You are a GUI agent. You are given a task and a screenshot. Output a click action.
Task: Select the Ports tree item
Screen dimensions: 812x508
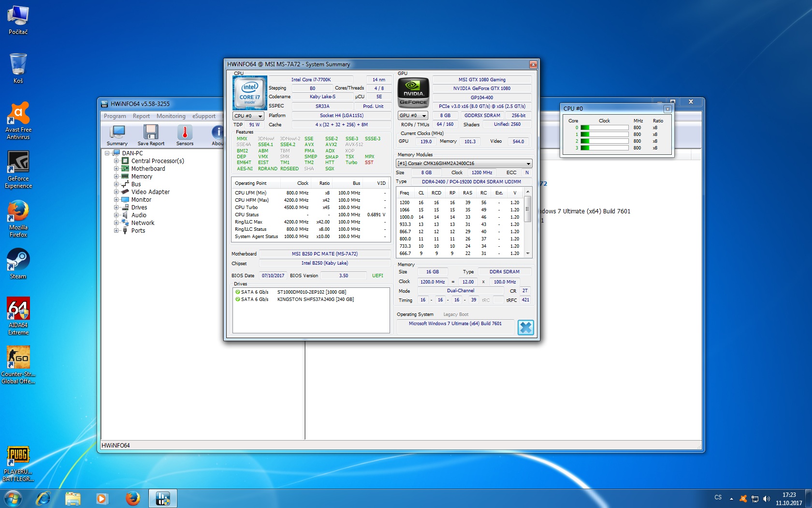(x=138, y=231)
